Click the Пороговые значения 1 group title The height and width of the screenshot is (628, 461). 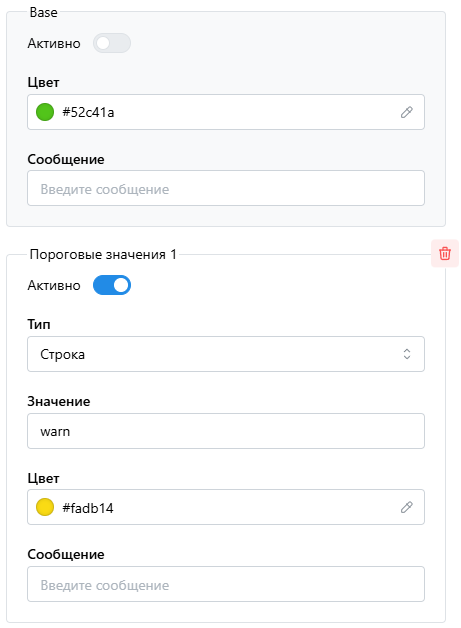[103, 254]
